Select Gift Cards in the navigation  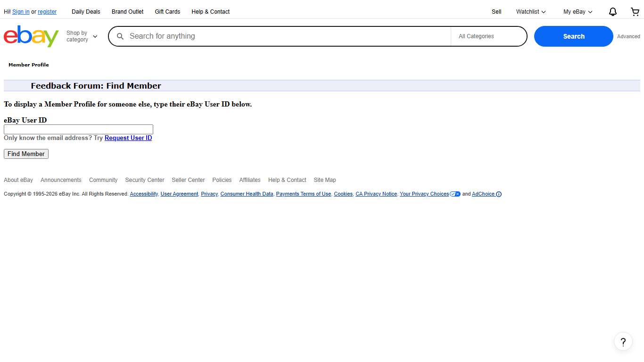coord(167,11)
